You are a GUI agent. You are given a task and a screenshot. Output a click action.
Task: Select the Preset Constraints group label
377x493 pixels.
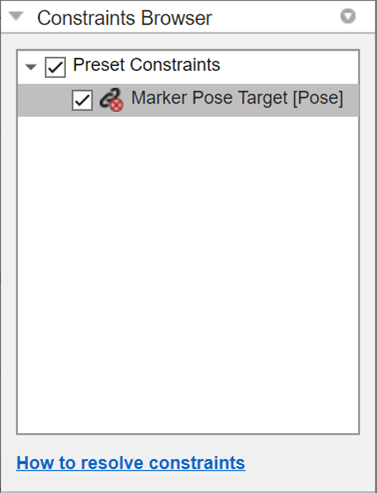pyautogui.click(x=146, y=65)
